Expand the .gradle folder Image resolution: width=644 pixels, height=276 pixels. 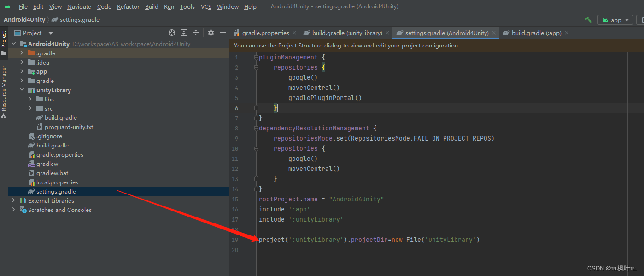(x=22, y=53)
